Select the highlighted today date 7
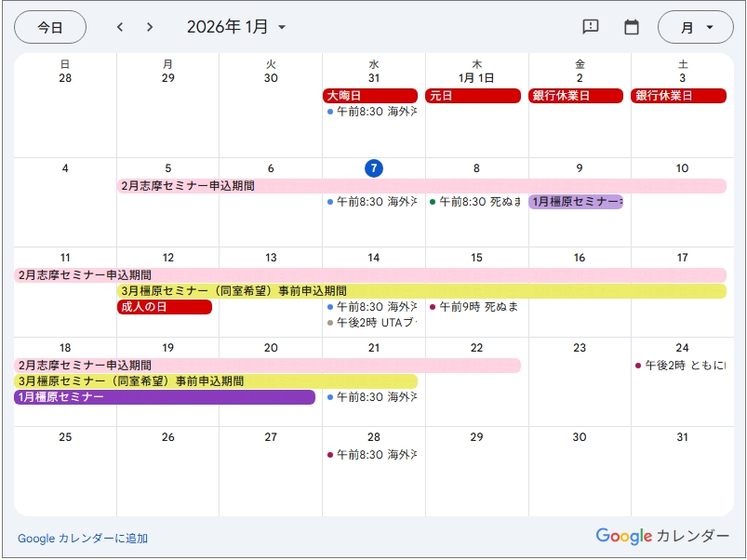The width and height of the screenshot is (747, 560). (373, 168)
